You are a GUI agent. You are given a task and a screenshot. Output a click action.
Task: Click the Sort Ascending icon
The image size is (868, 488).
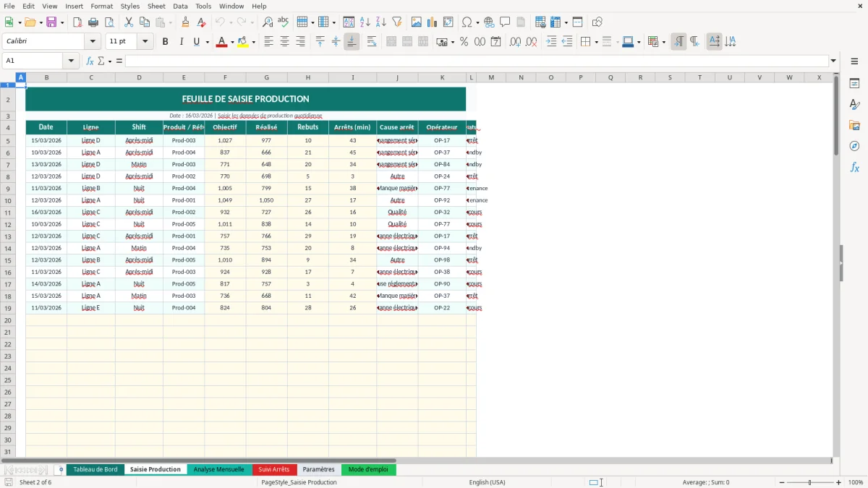click(x=365, y=22)
